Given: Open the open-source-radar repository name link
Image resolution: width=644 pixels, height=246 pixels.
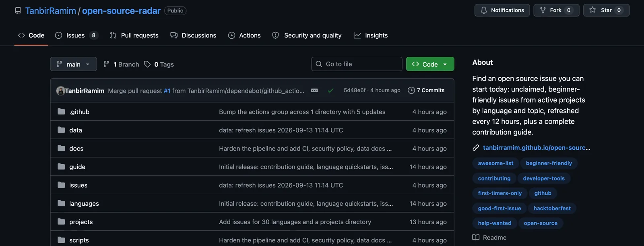Looking at the screenshot, I should (x=121, y=11).
